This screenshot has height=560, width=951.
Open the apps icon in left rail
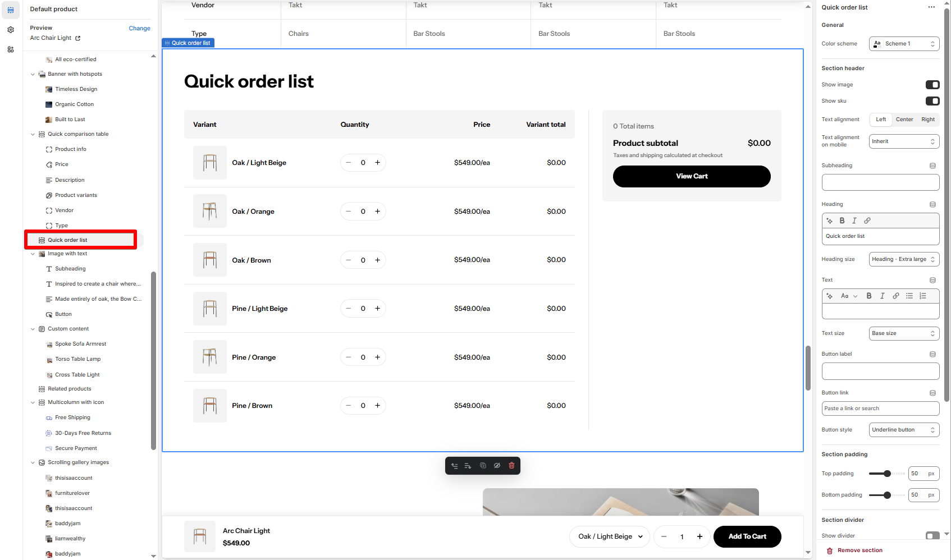[x=11, y=49]
